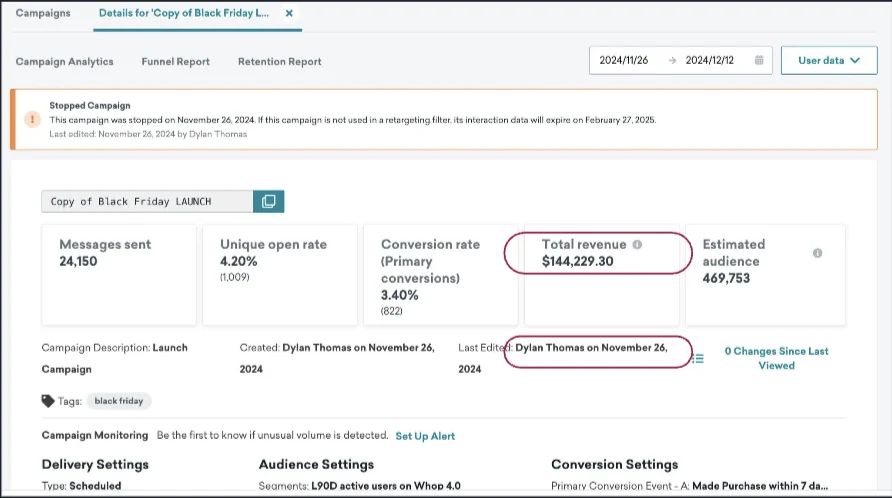
Task: Close the campaign details tab
Action: [289, 13]
